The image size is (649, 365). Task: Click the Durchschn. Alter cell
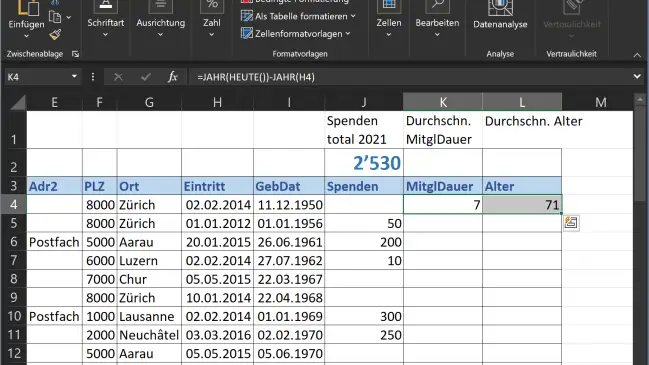coord(522,130)
